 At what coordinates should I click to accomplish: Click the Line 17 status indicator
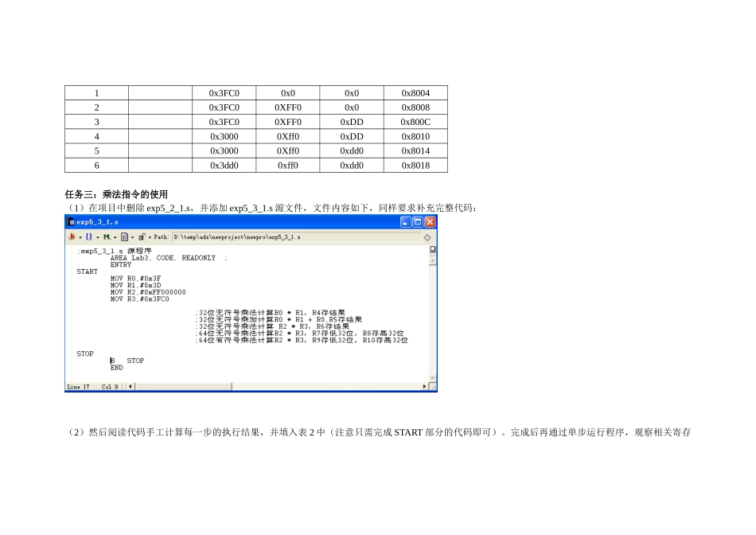pyautogui.click(x=79, y=387)
